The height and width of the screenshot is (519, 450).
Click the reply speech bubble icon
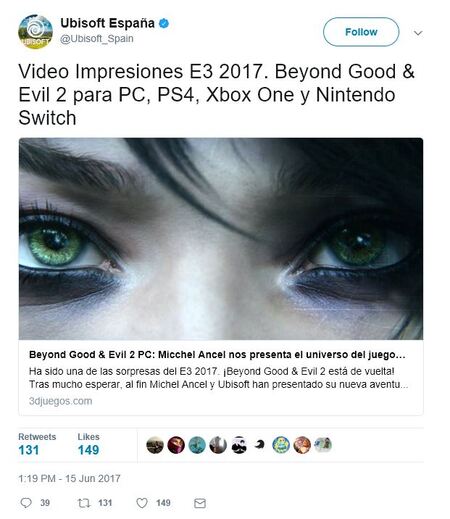(x=26, y=503)
